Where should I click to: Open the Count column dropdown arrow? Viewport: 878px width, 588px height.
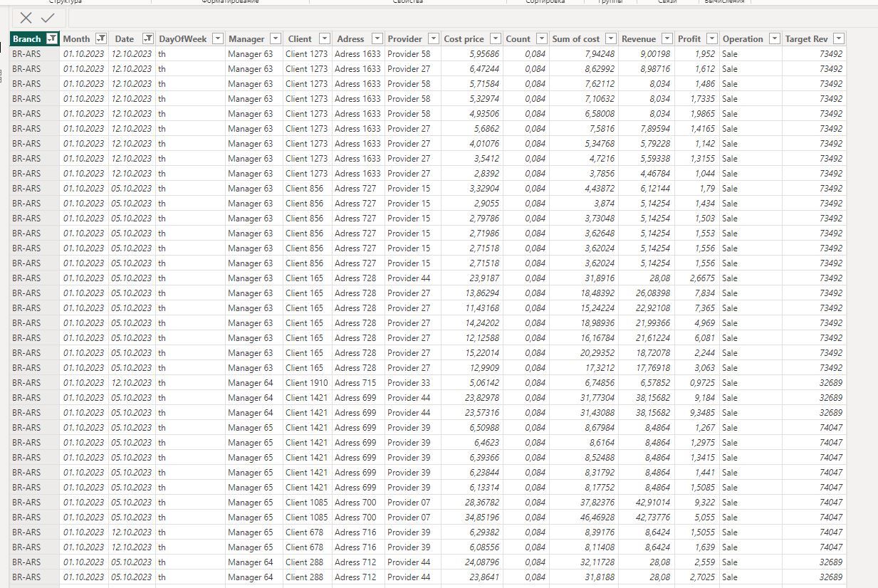click(542, 39)
